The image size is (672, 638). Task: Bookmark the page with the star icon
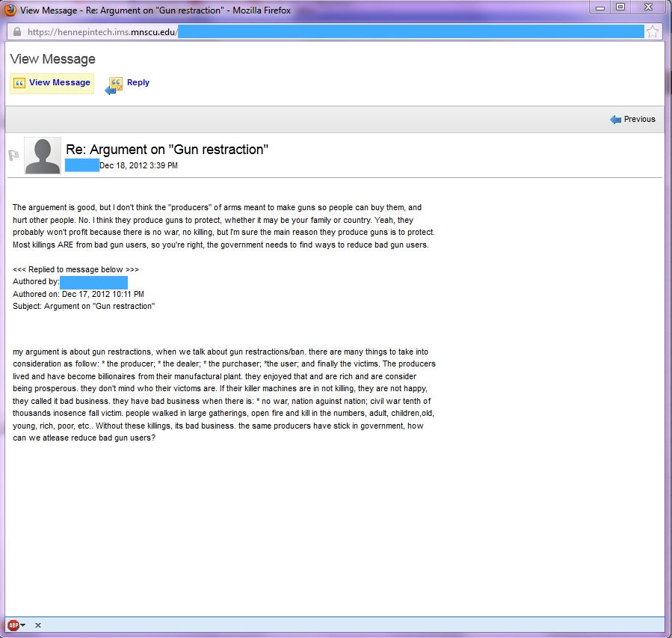[653, 31]
